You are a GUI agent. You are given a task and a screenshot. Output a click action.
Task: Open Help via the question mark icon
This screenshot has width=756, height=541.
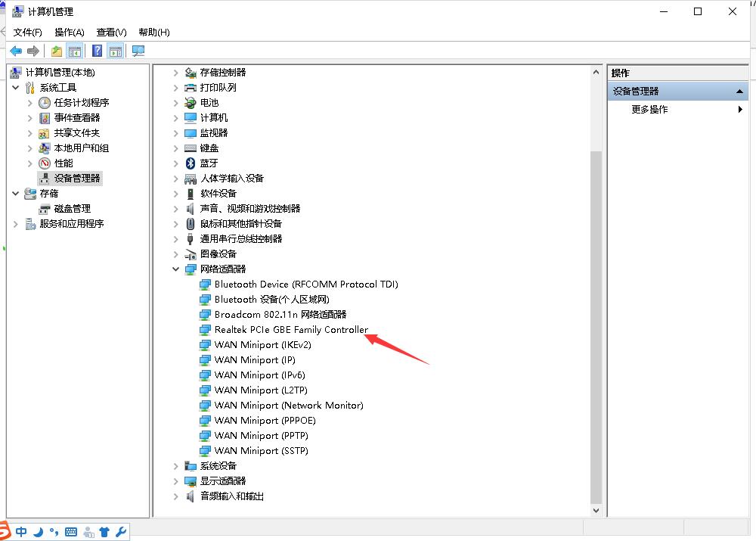97,51
